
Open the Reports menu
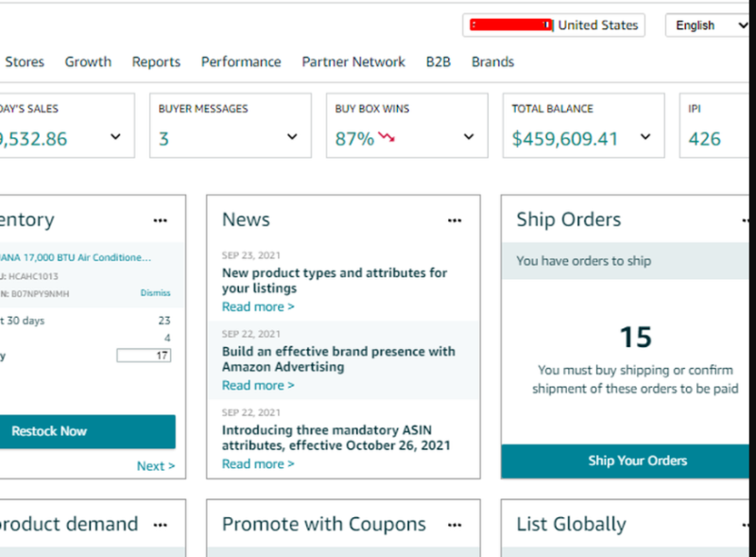pyautogui.click(x=156, y=61)
